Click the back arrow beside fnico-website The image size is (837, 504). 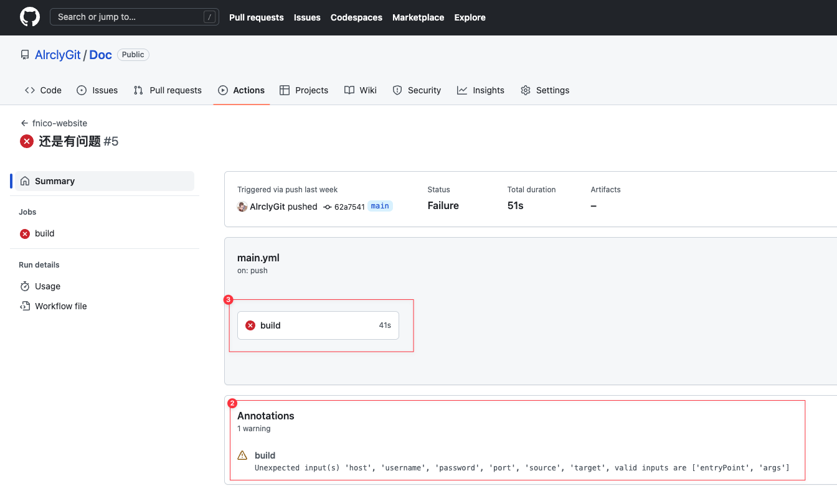point(24,123)
